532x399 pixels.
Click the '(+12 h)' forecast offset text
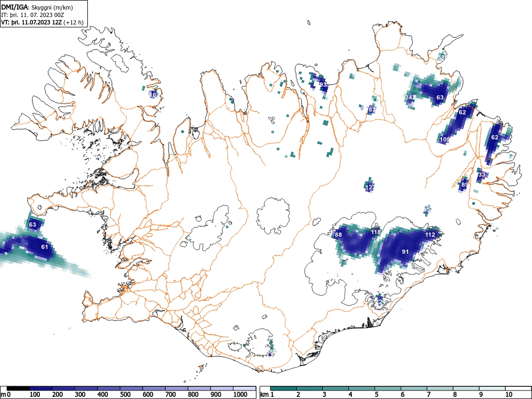(73, 23)
